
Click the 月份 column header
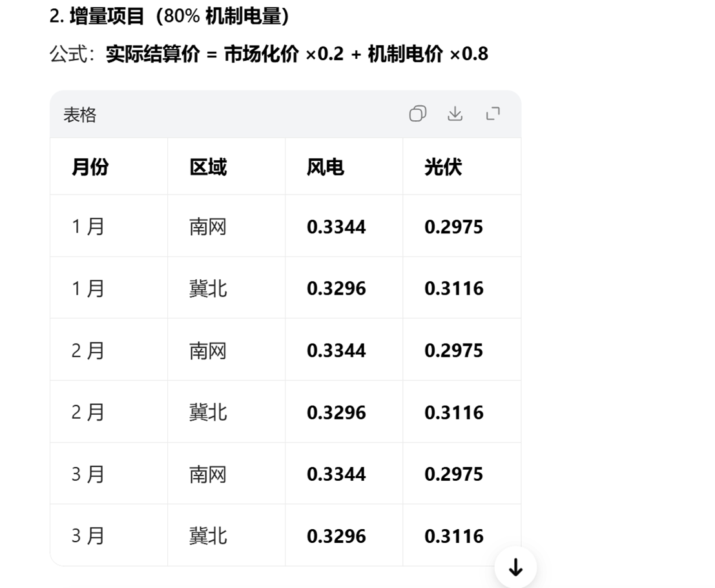[90, 167]
